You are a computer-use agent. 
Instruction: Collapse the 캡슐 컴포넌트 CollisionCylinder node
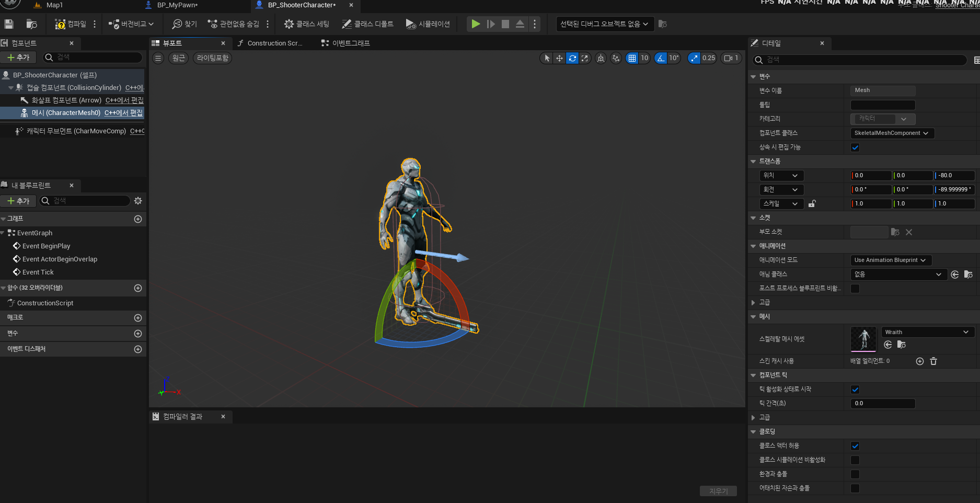click(11, 88)
